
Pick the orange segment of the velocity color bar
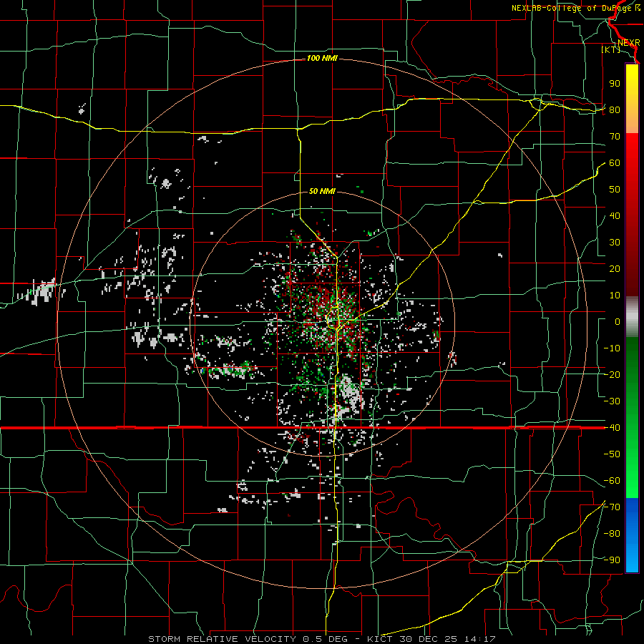click(x=632, y=119)
